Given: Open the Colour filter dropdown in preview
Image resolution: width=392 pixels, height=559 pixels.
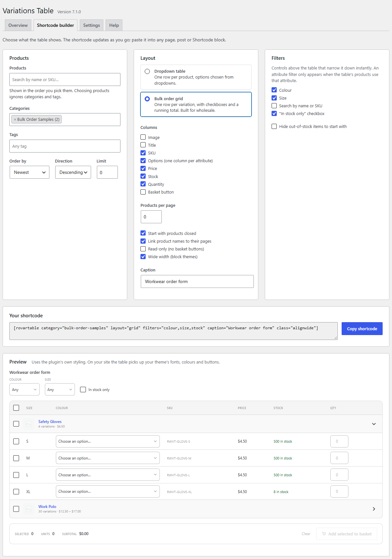Looking at the screenshot, I should coord(25,389).
